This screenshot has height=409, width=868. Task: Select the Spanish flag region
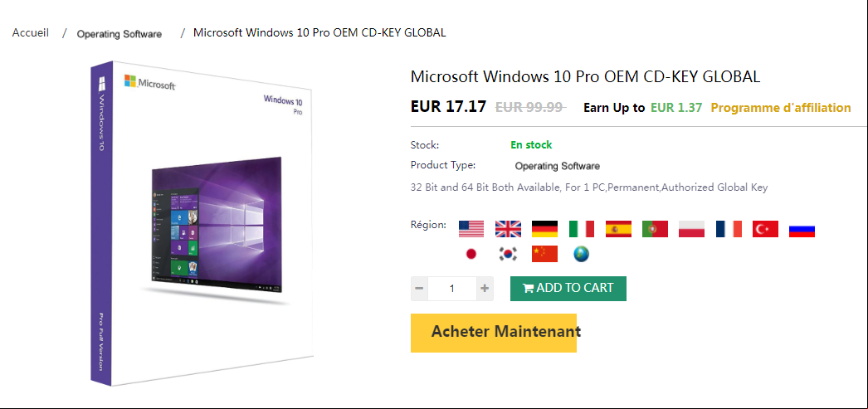(x=618, y=229)
